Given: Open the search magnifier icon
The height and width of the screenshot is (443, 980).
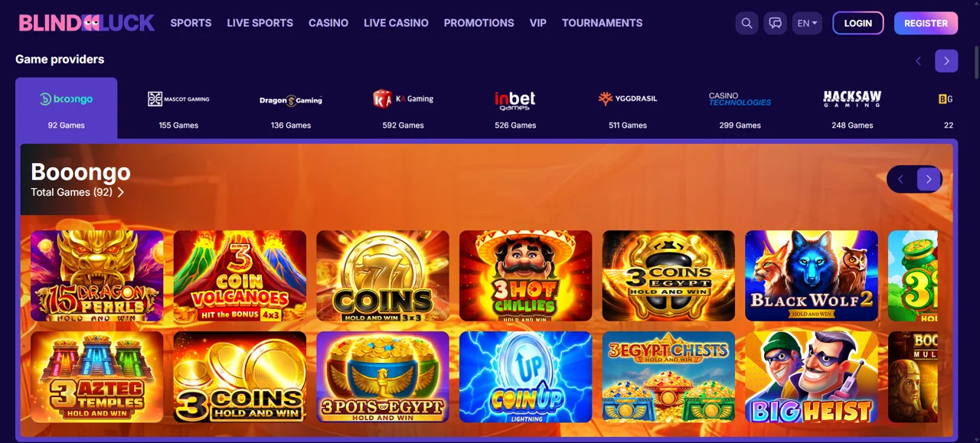Looking at the screenshot, I should pos(746,23).
